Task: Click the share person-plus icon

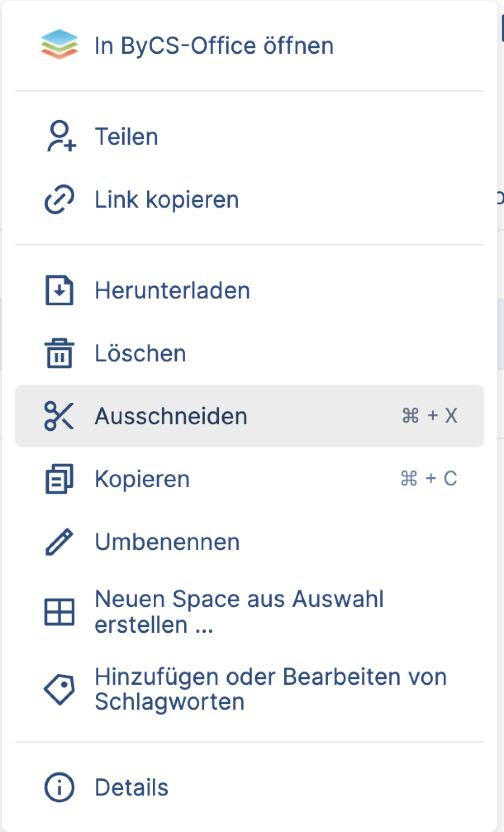Action: pyautogui.click(x=60, y=136)
